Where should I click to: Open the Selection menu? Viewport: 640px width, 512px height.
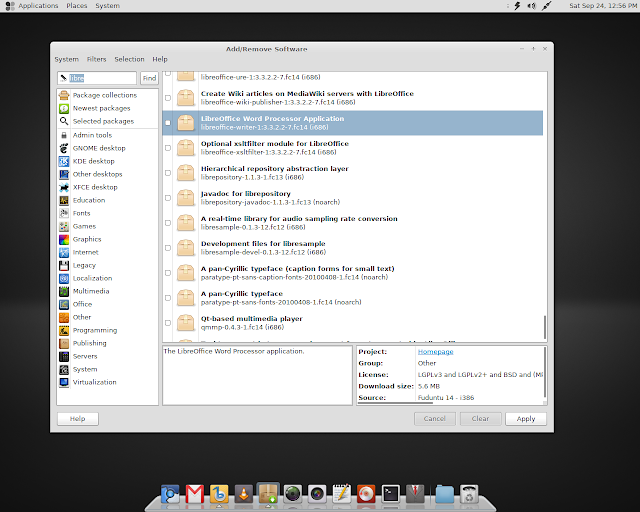pyautogui.click(x=129, y=59)
